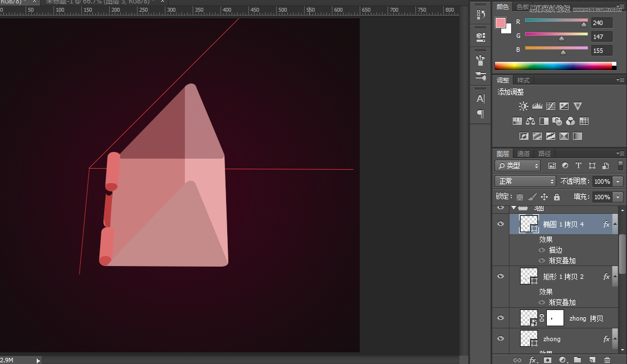Hide the 椭圆 1 拷贝 4 layer

[x=500, y=224]
